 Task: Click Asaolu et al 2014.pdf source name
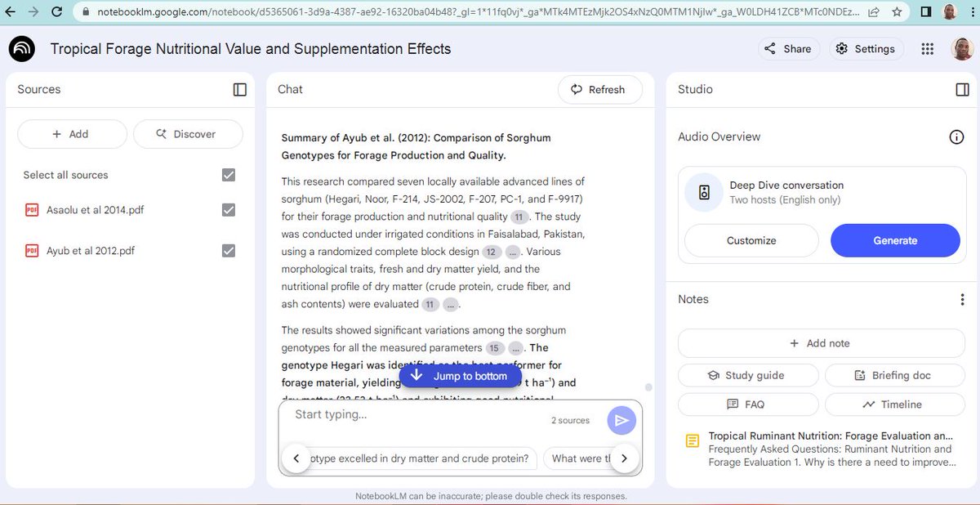click(x=96, y=210)
